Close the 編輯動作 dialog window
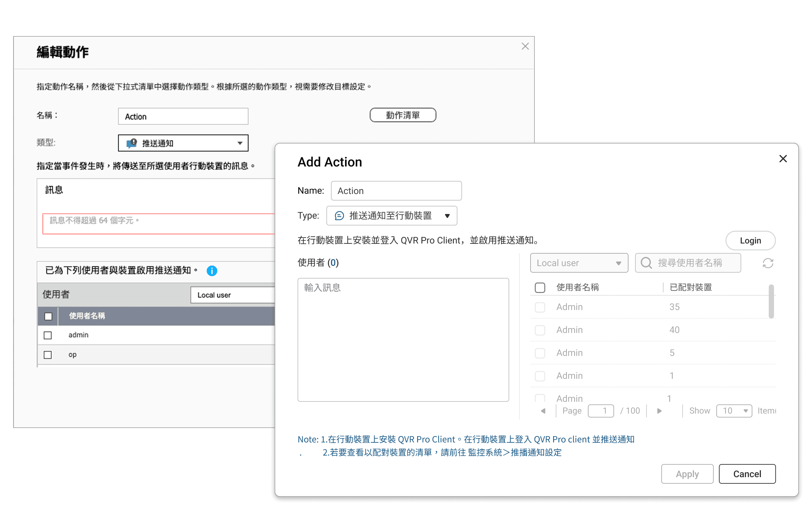The height and width of the screenshot is (525, 812). (x=525, y=46)
